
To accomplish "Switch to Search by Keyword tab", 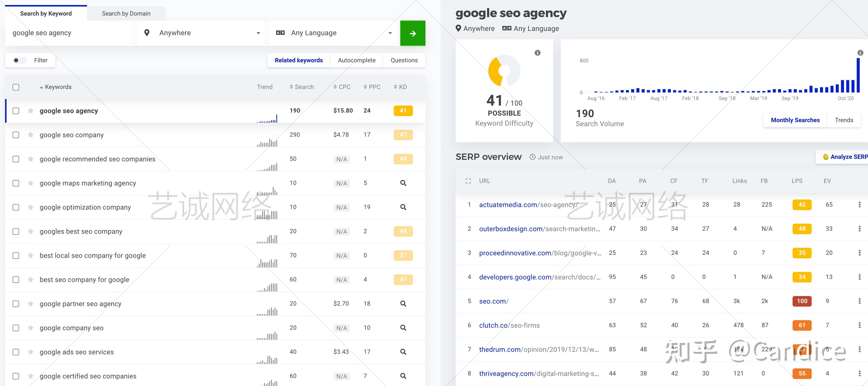I will (46, 14).
